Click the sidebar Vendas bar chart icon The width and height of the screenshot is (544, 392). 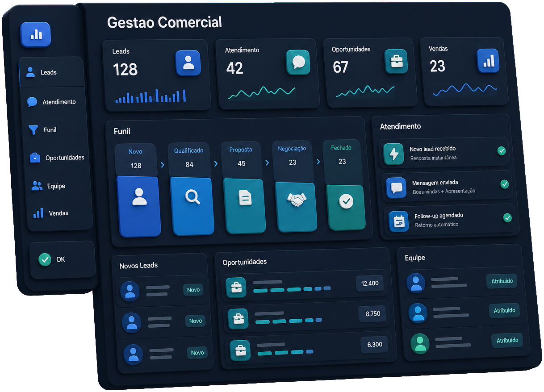tap(39, 213)
